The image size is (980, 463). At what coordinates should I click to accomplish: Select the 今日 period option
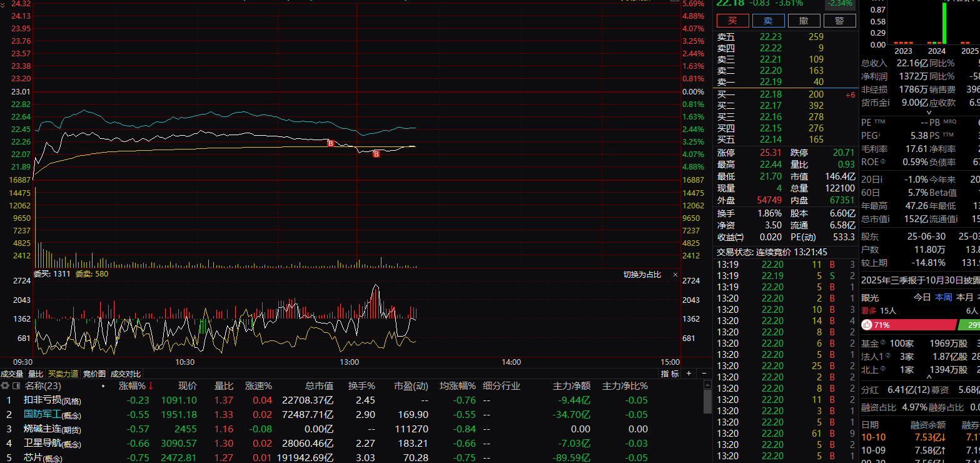coord(922,297)
